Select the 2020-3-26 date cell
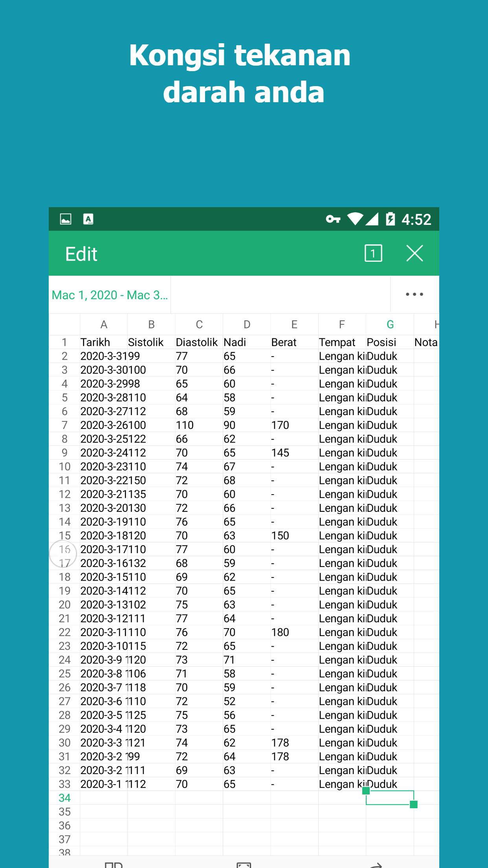Screen dimensions: 488x868 pyautogui.click(x=104, y=425)
